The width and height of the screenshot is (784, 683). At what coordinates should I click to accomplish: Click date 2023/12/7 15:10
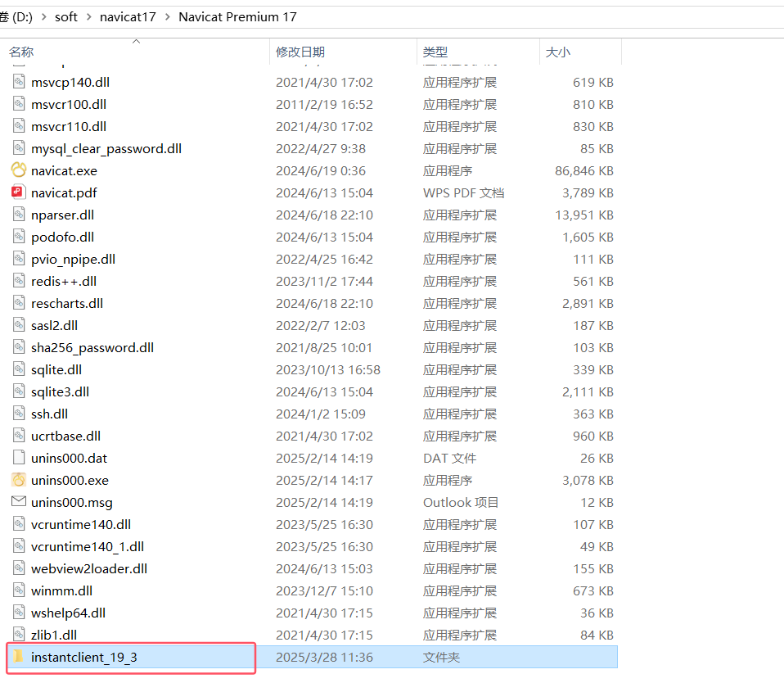click(x=325, y=590)
